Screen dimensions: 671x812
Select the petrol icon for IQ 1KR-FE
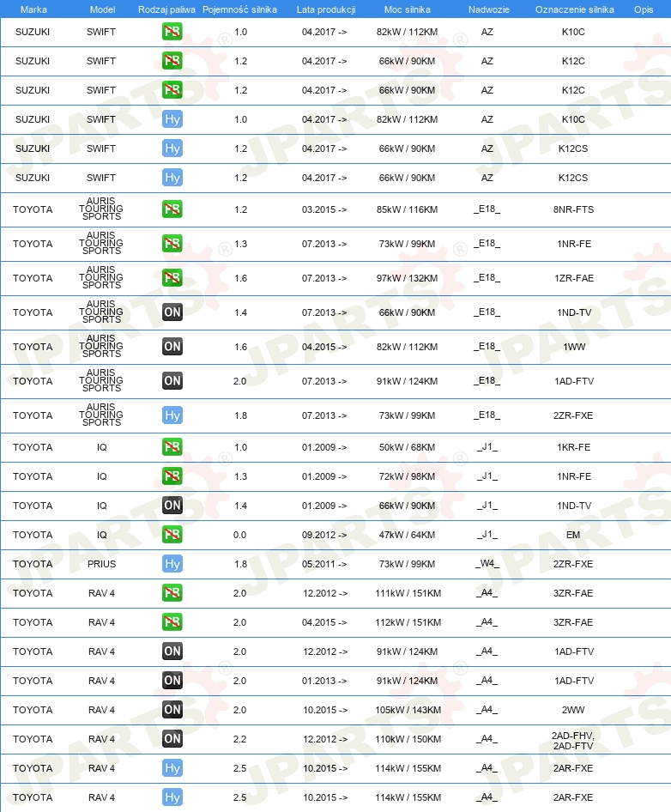[172, 447]
